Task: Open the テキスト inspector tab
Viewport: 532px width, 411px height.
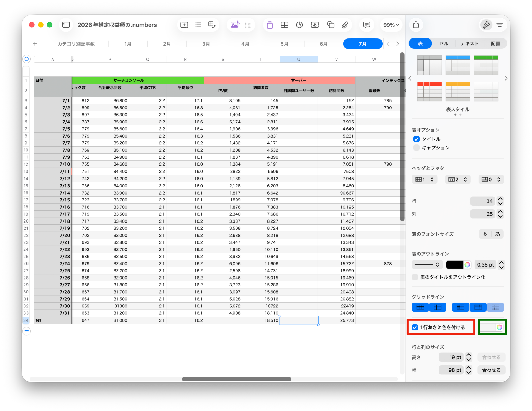Action: pos(469,43)
